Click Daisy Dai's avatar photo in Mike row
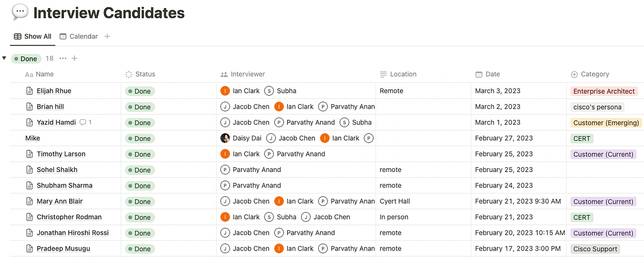 click(x=225, y=138)
